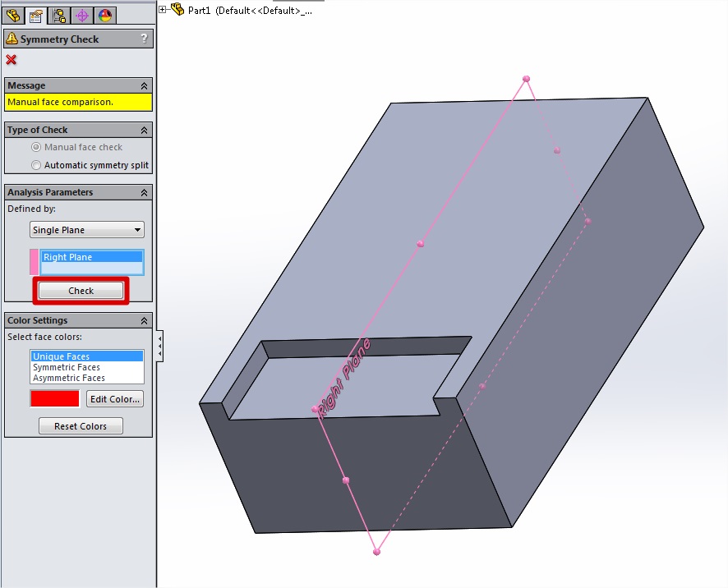
Task: Select Symmetric Faces in the color list
Action: pyautogui.click(x=67, y=367)
